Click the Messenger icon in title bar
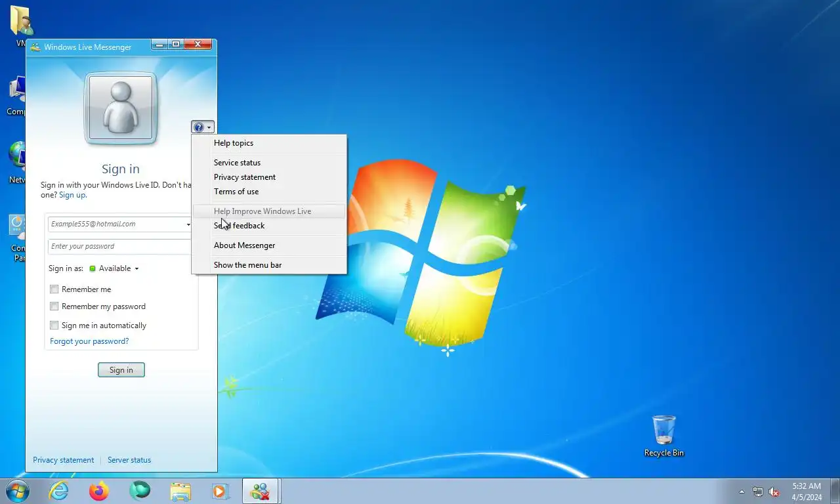Image resolution: width=840 pixels, height=504 pixels. click(35, 47)
